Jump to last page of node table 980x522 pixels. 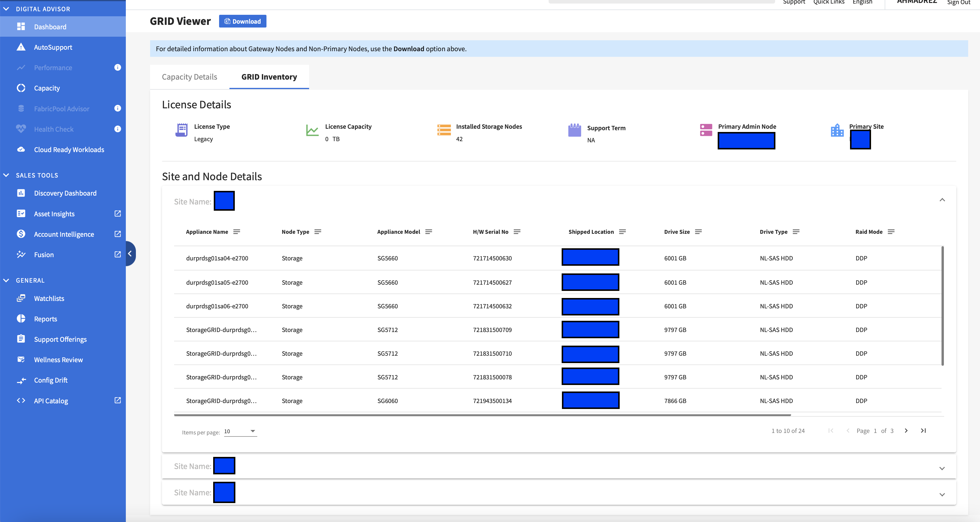coord(923,430)
